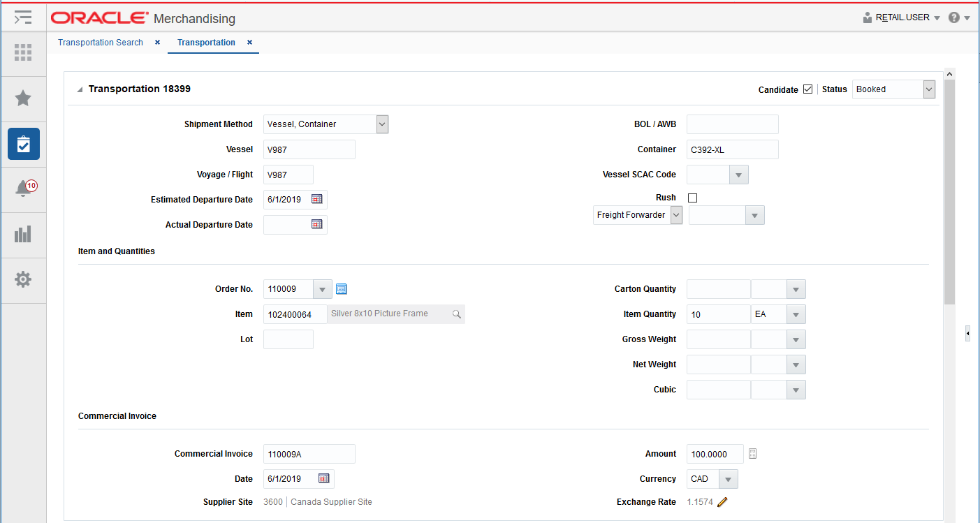
Task: Open the Status dropdown showing Booked
Action: 928,89
